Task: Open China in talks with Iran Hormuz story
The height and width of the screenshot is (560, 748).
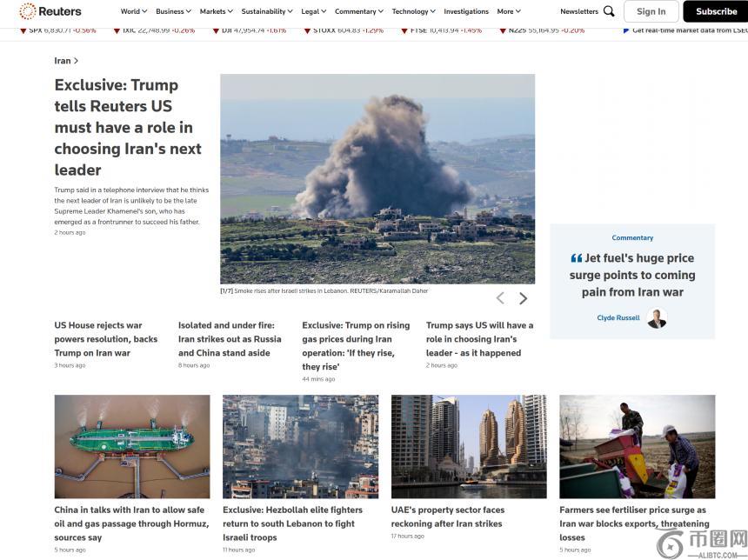Action: (x=131, y=523)
